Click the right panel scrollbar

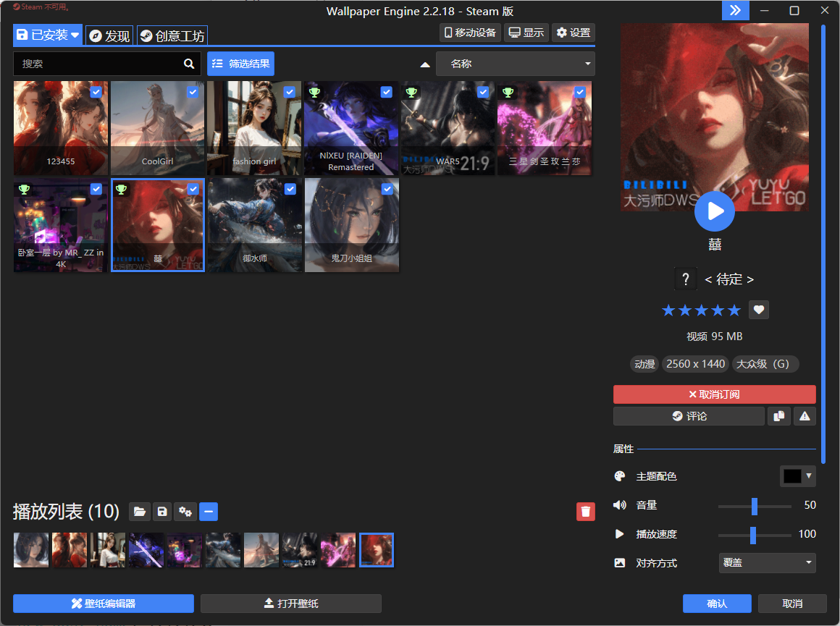pyautogui.click(x=823, y=244)
